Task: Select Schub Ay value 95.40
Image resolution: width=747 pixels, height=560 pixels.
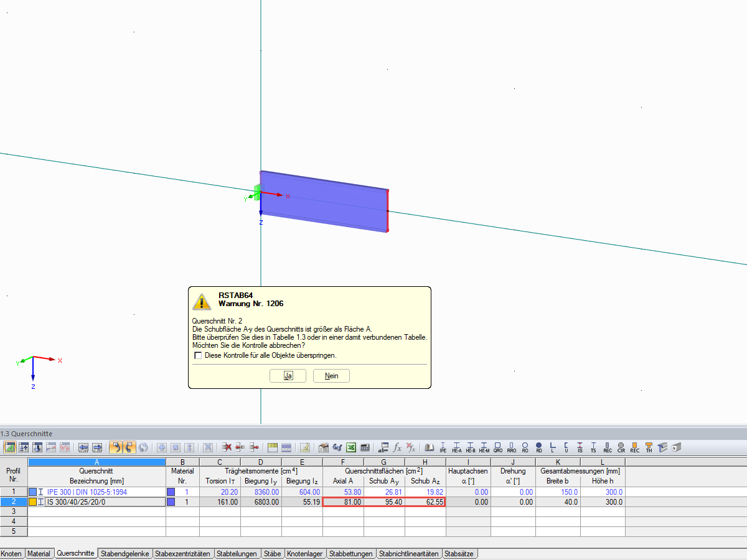Action: click(x=384, y=502)
